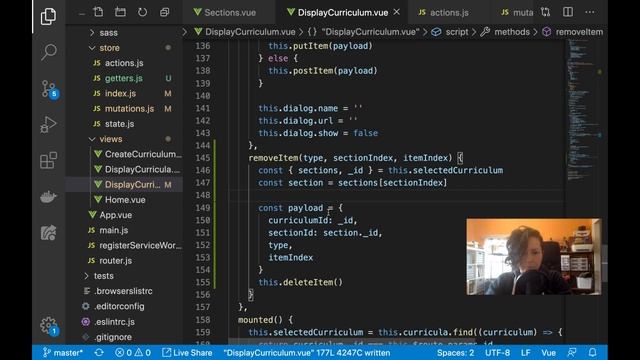Open the Extensions view
Image resolution: width=640 pixels, height=360 pixels.
coord(48,160)
